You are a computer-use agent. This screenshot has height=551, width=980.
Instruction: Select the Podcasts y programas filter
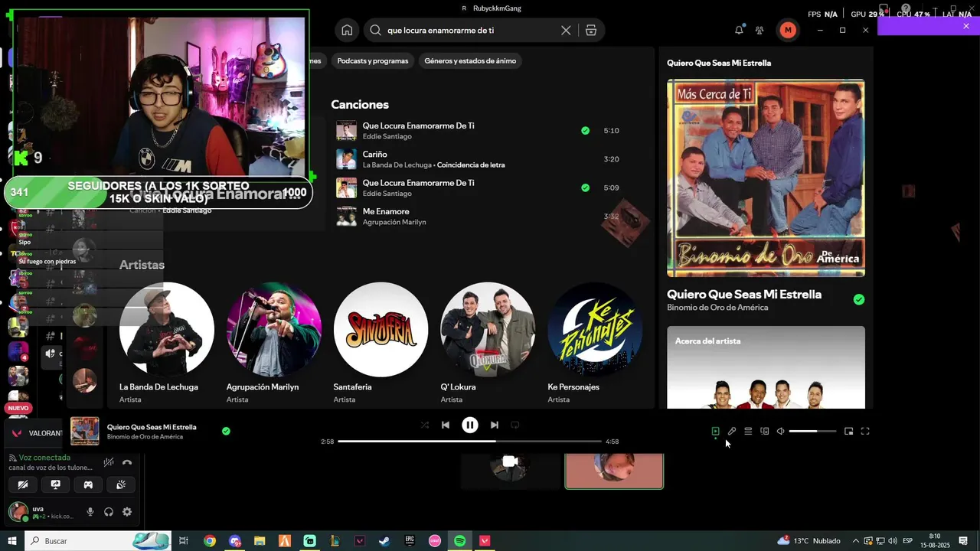click(x=373, y=60)
